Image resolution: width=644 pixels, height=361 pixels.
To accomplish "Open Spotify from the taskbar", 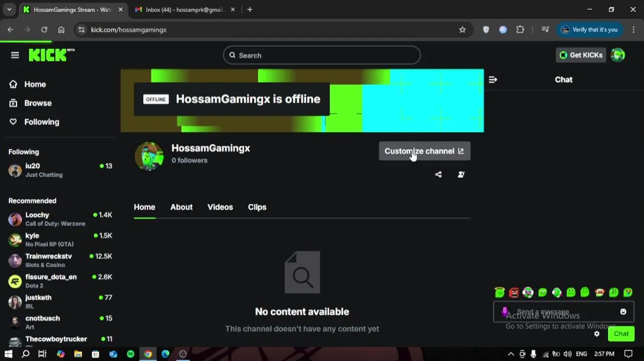I will pyautogui.click(x=130, y=354).
